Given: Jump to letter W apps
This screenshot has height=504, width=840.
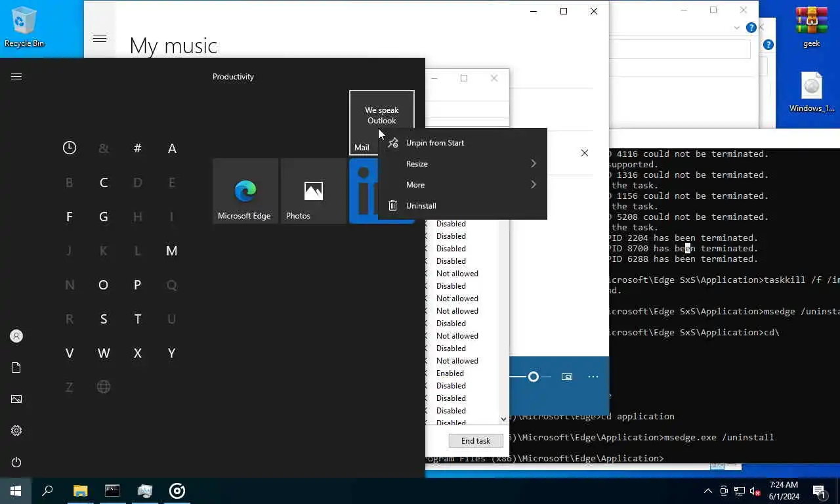Looking at the screenshot, I should pyautogui.click(x=104, y=353).
